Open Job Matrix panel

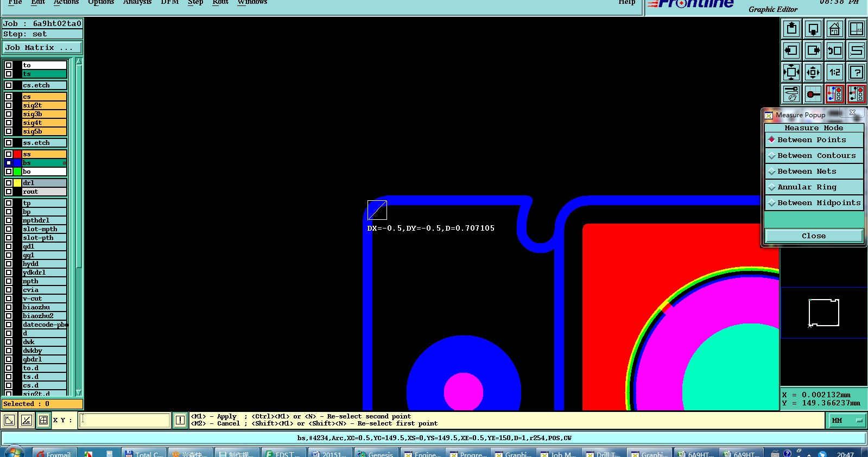[x=42, y=48]
